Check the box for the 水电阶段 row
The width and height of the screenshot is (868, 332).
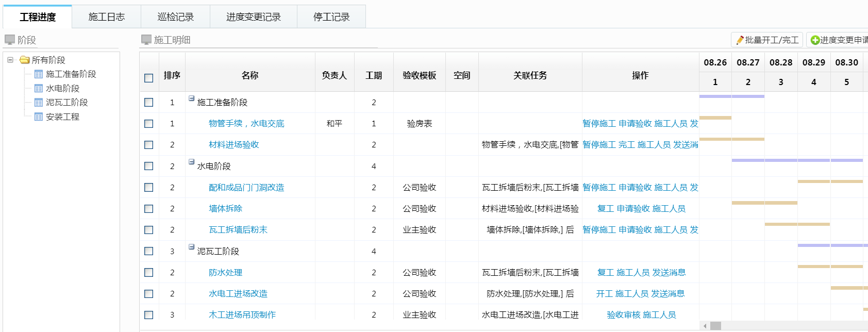point(149,166)
